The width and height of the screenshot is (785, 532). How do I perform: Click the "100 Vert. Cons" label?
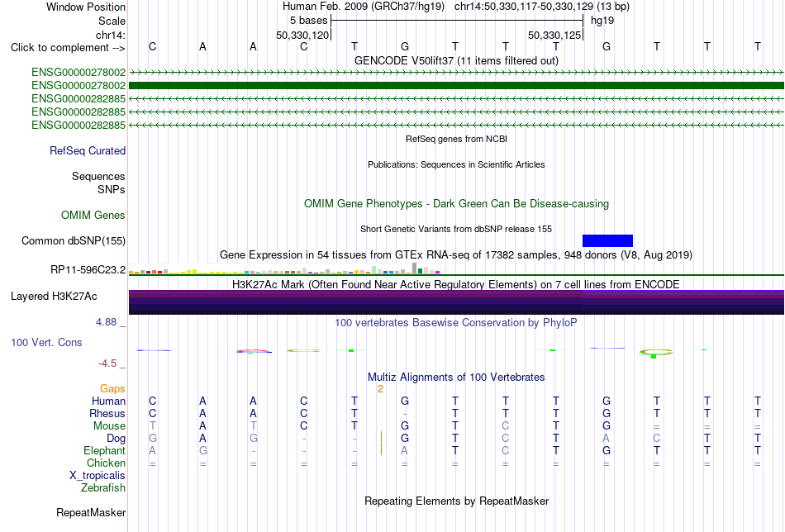pos(46,342)
